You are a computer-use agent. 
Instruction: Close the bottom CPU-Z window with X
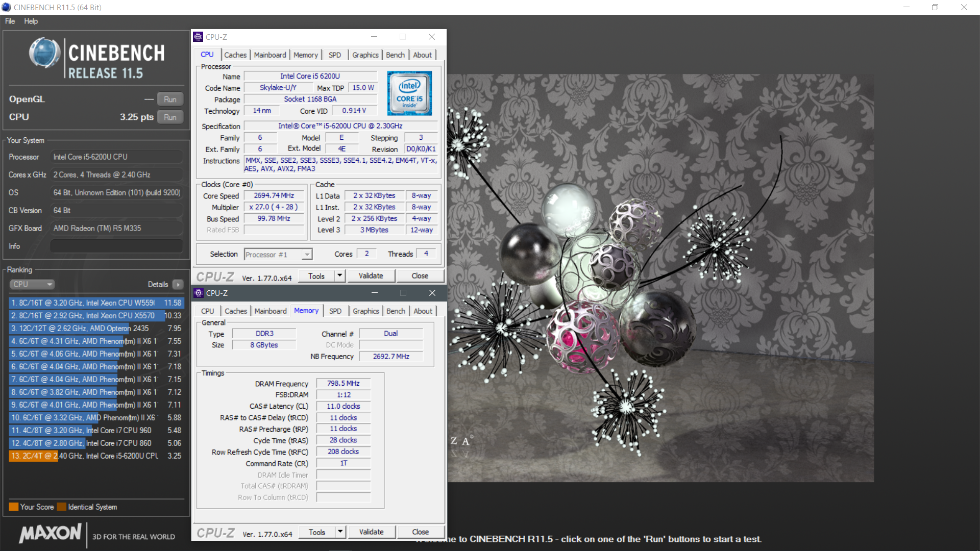coord(432,293)
